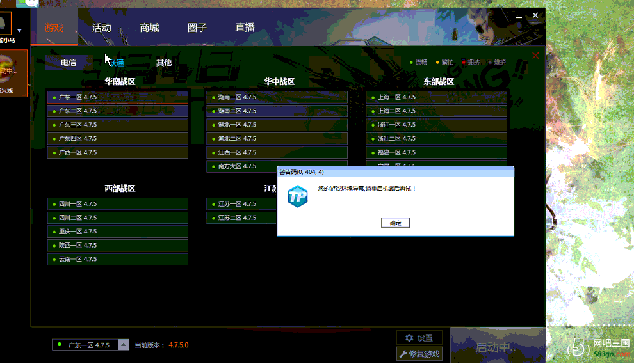
Task: Click 确定 in the warning dialog
Action: point(395,223)
